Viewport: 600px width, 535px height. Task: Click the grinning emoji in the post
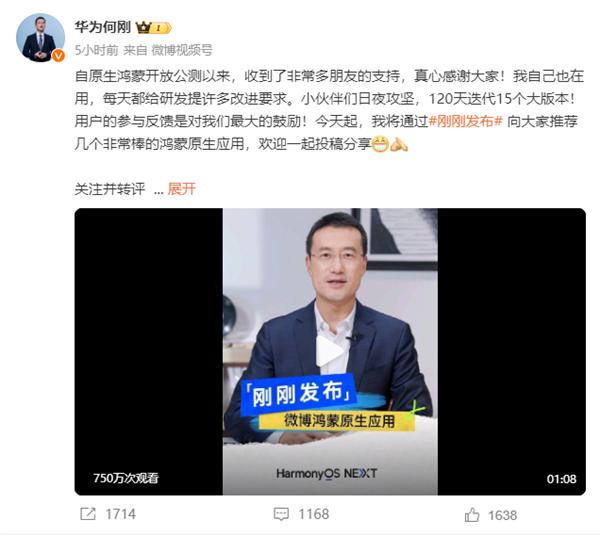(380, 144)
